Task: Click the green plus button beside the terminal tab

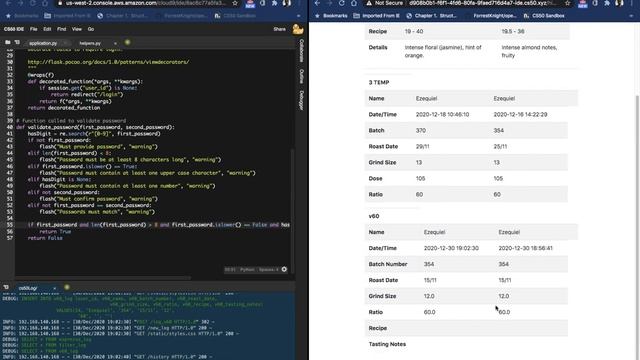Action: (x=67, y=287)
